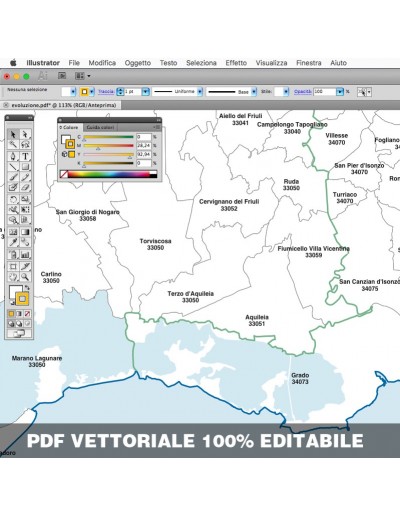The image size is (400, 517).
Task: Open the Uniforme width profile dropdown
Action: (x=200, y=92)
